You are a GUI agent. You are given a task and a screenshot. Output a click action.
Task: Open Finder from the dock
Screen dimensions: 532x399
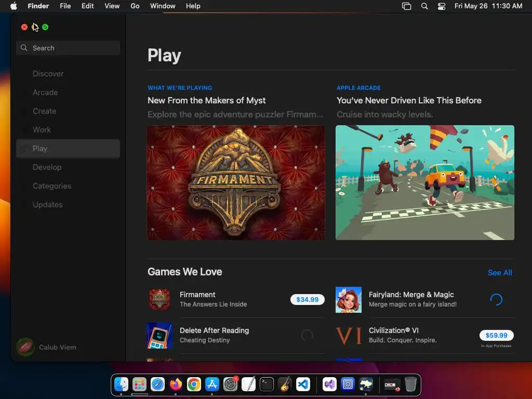pyautogui.click(x=121, y=384)
